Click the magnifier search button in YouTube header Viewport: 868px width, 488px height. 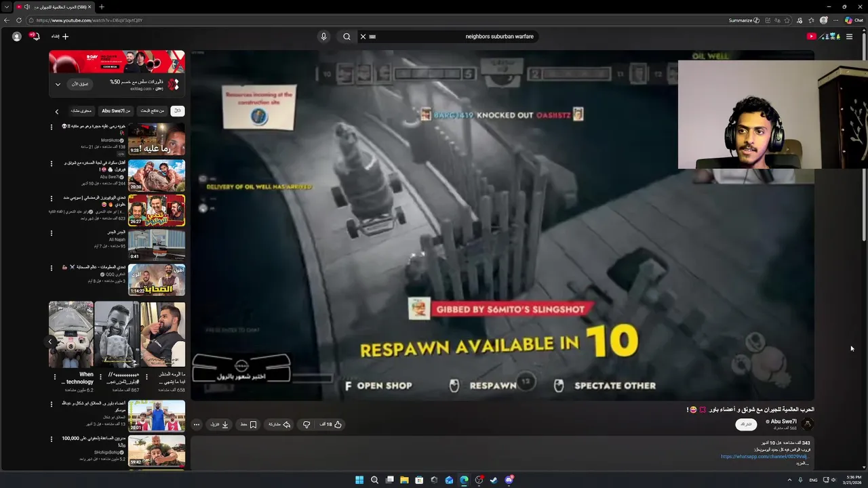[347, 37]
